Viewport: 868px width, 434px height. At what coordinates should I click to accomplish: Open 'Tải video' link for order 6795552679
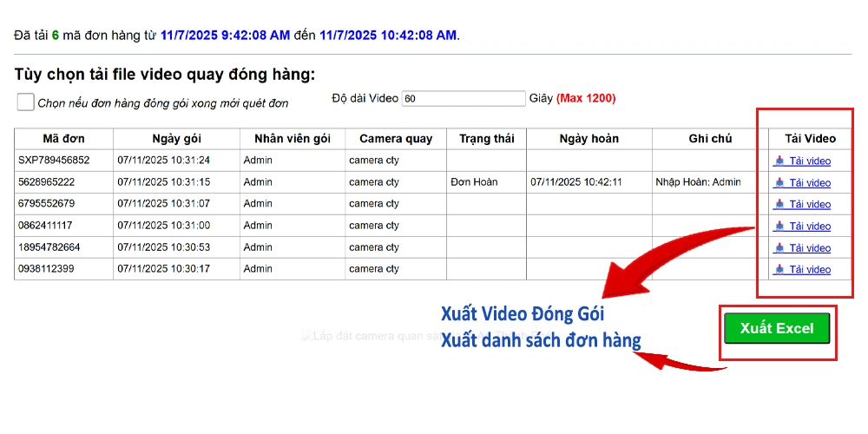810,204
